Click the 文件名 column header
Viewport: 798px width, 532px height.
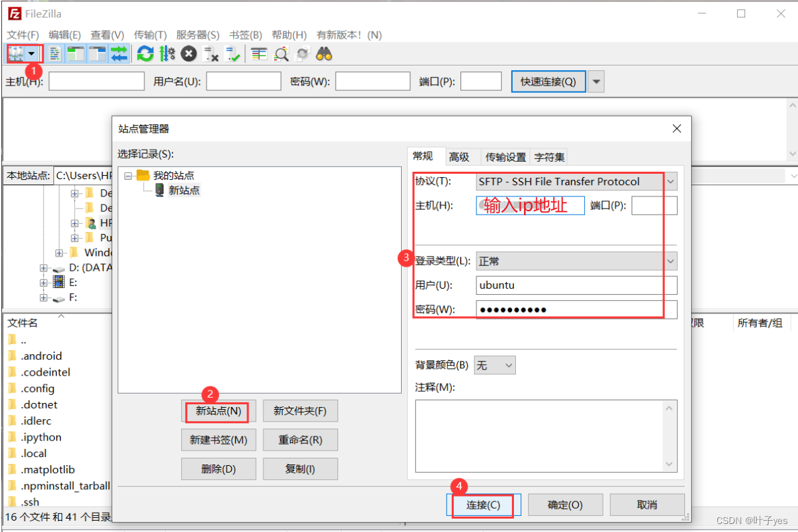[x=23, y=323]
